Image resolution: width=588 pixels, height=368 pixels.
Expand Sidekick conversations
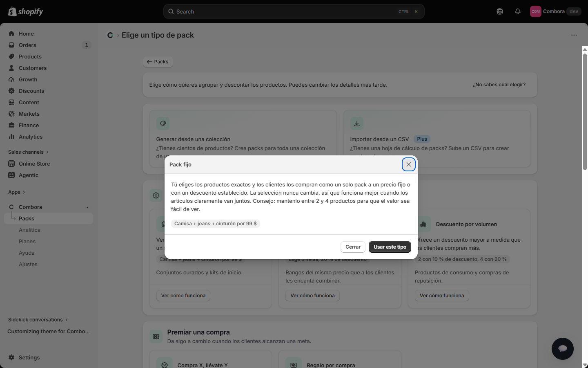click(x=38, y=320)
